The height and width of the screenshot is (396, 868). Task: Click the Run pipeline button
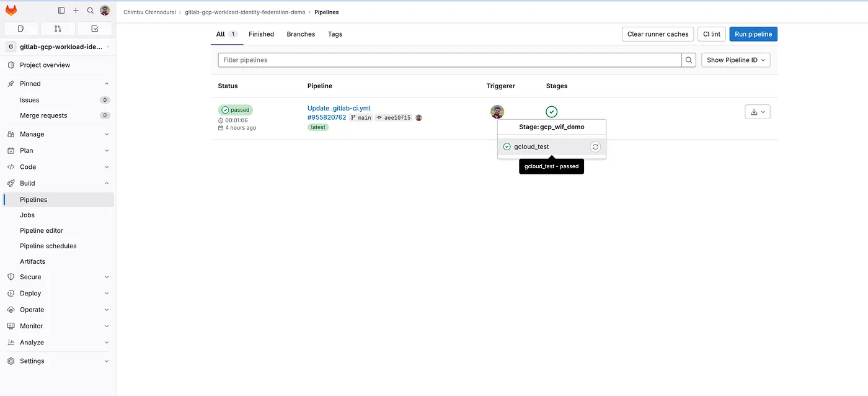(753, 34)
